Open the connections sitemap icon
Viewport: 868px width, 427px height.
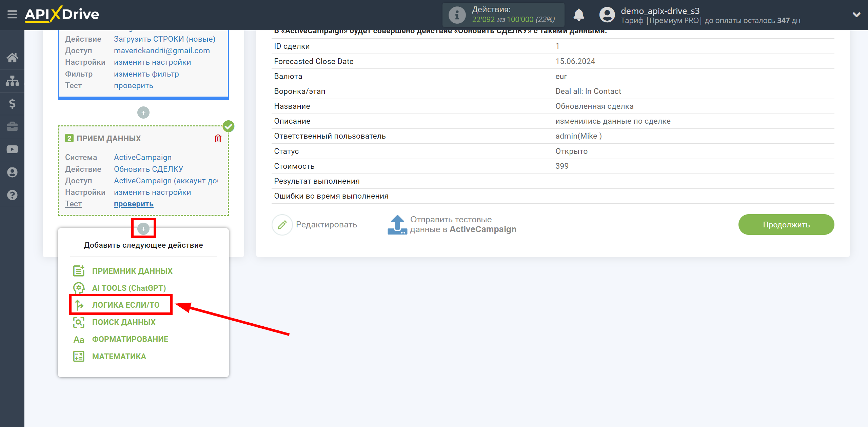coord(12,81)
